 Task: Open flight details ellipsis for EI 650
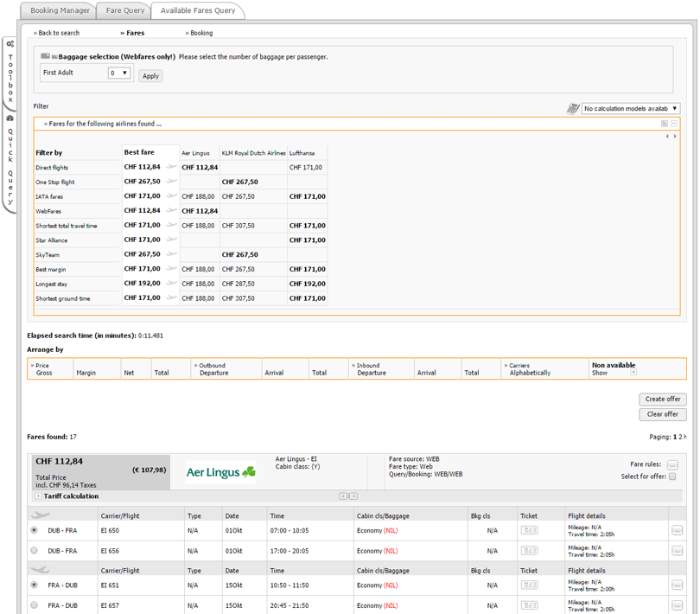(677, 530)
